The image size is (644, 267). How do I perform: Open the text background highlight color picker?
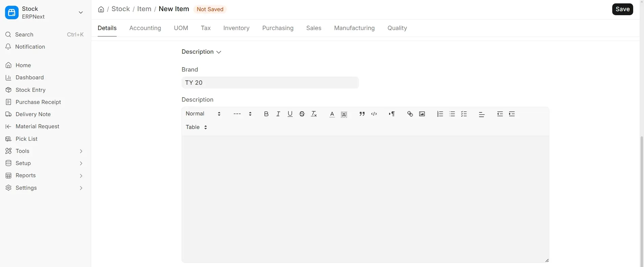point(344,114)
